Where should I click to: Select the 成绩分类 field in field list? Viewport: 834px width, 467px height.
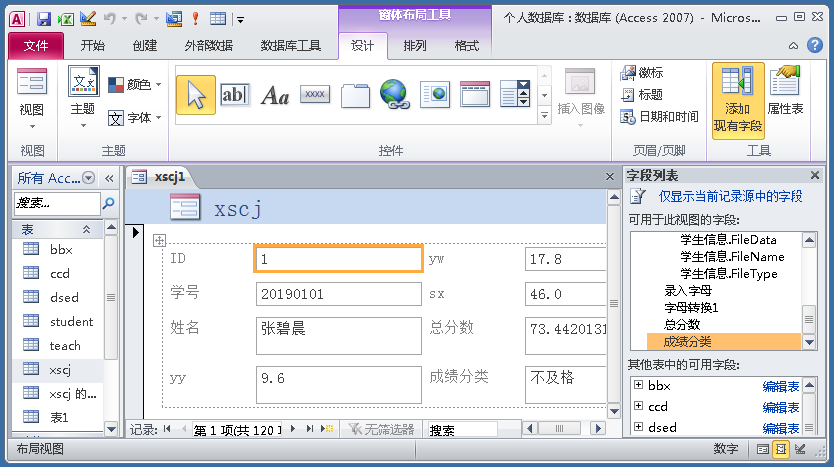point(724,341)
